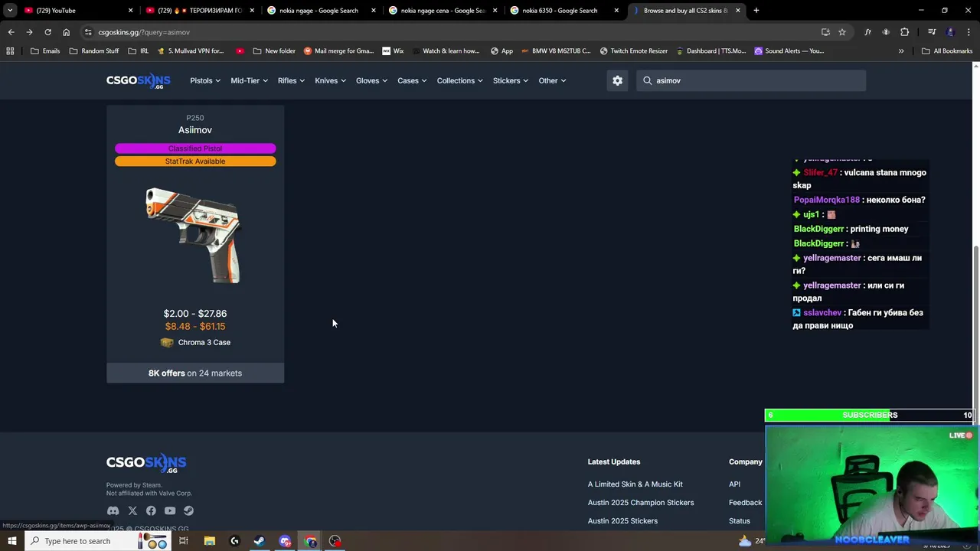Click the browser home icon
This screenshot has width=980, height=551.
[66, 32]
